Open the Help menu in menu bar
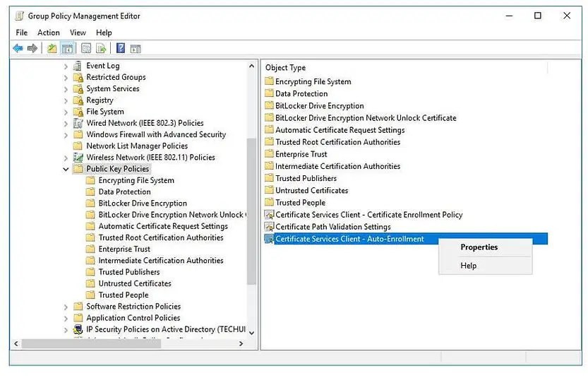The height and width of the screenshot is (376, 588). coord(104,33)
